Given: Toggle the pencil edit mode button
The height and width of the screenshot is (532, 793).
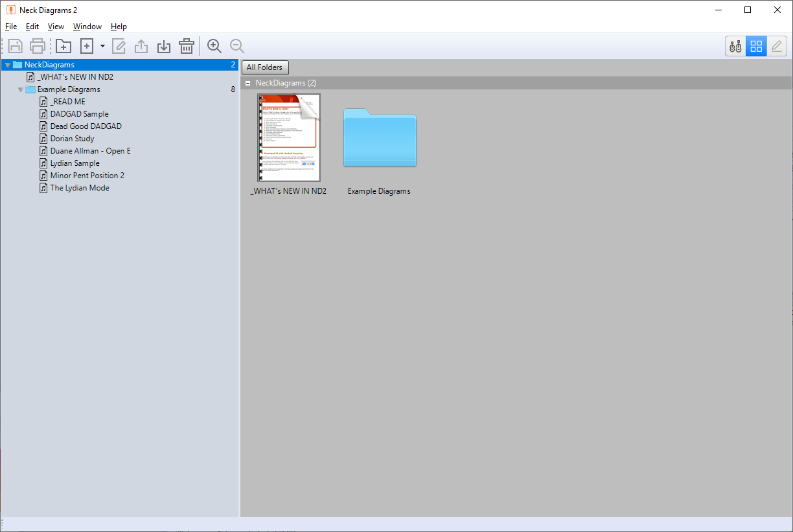Looking at the screenshot, I should click(776, 46).
